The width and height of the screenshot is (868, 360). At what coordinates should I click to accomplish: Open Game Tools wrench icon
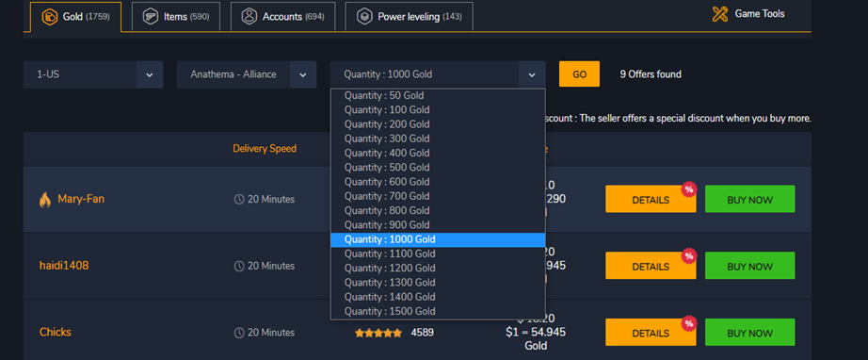(x=719, y=14)
